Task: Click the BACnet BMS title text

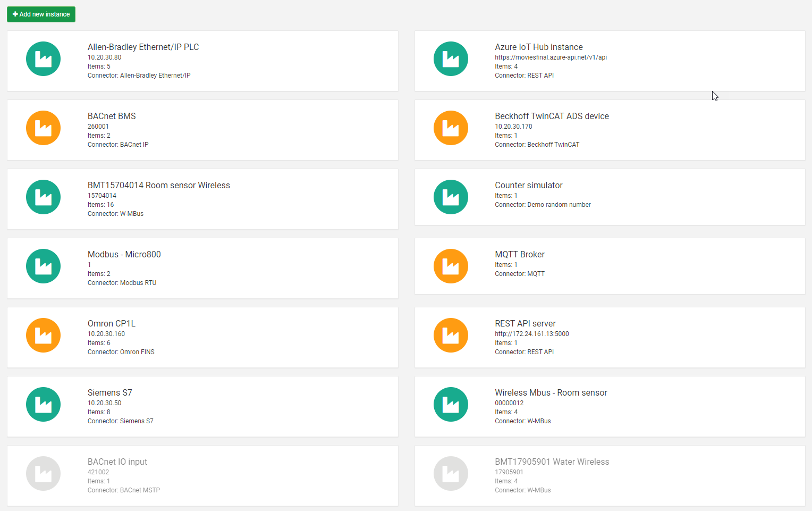Action: 112,116
